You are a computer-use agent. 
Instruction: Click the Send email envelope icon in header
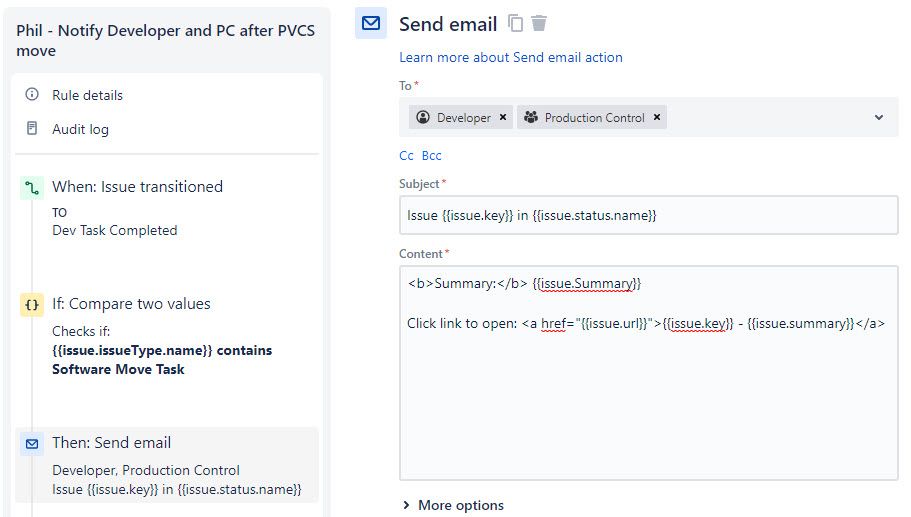tap(371, 23)
